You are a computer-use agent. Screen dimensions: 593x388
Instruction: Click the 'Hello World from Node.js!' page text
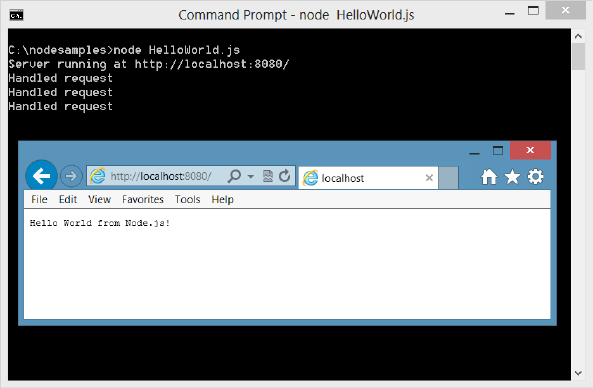tap(100, 223)
